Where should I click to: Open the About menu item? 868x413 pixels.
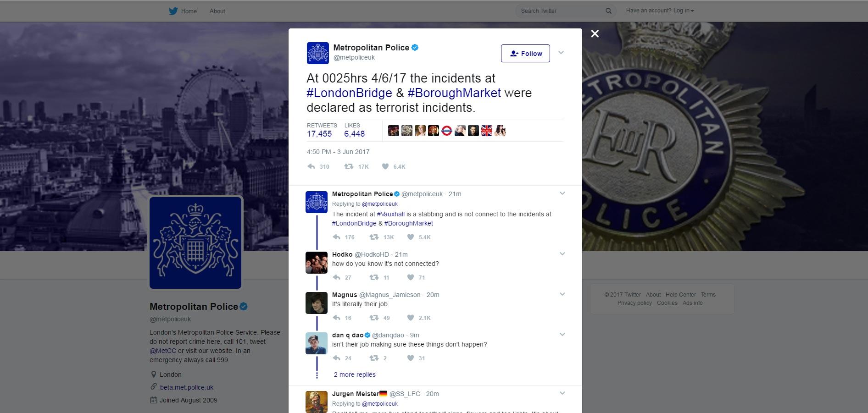click(x=217, y=11)
